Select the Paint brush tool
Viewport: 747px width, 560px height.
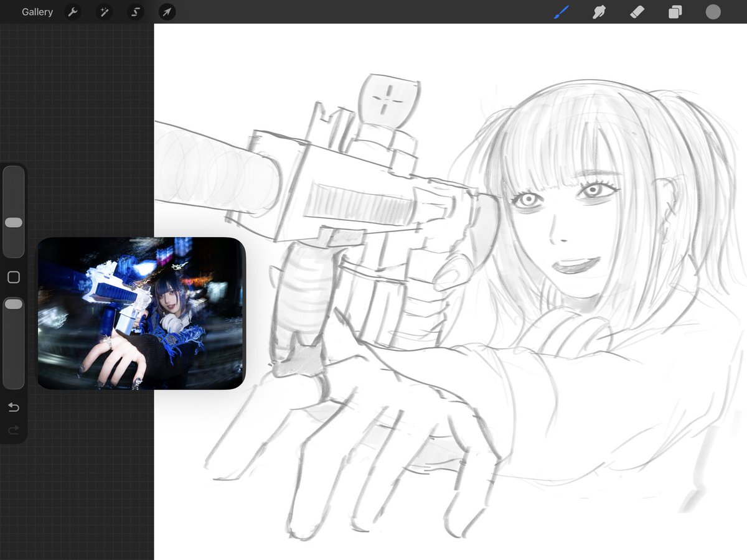point(561,12)
